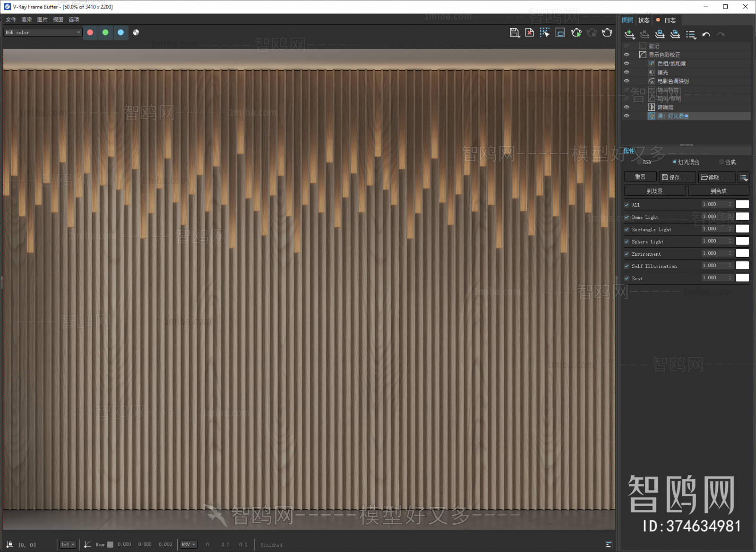Hide the 曝光 exposure layer
The image size is (756, 552).
coord(627,72)
